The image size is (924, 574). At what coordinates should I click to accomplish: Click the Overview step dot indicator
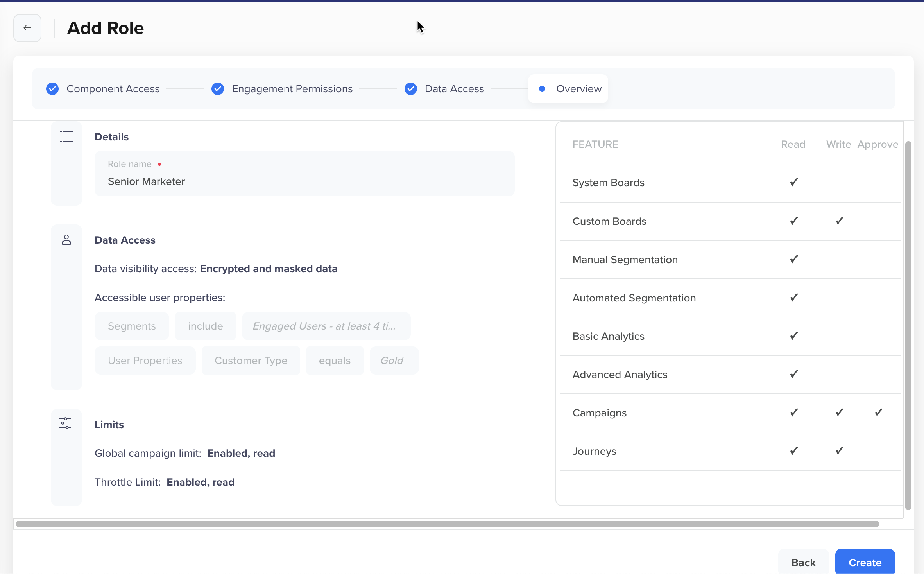point(542,89)
